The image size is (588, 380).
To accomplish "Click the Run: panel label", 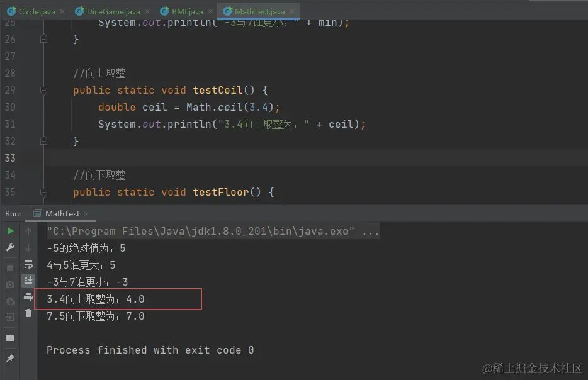I will coord(13,214).
